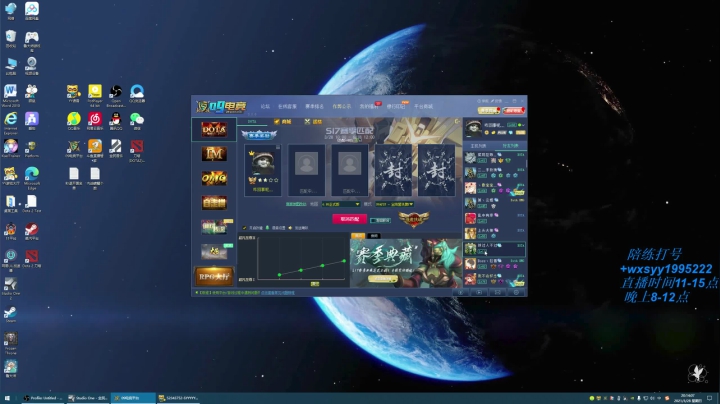The width and height of the screenshot is (720, 404).
Task: Open WeChat desktop icon
Action: (137, 122)
